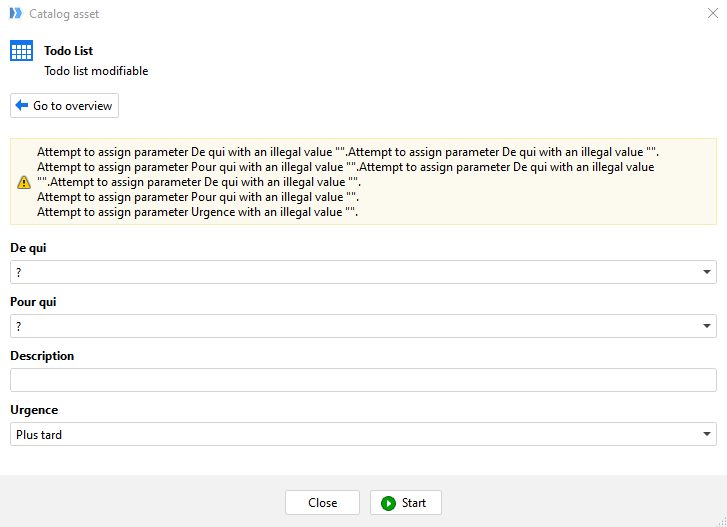The height and width of the screenshot is (527, 727).
Task: Click the Go to overview button
Action: click(64, 106)
